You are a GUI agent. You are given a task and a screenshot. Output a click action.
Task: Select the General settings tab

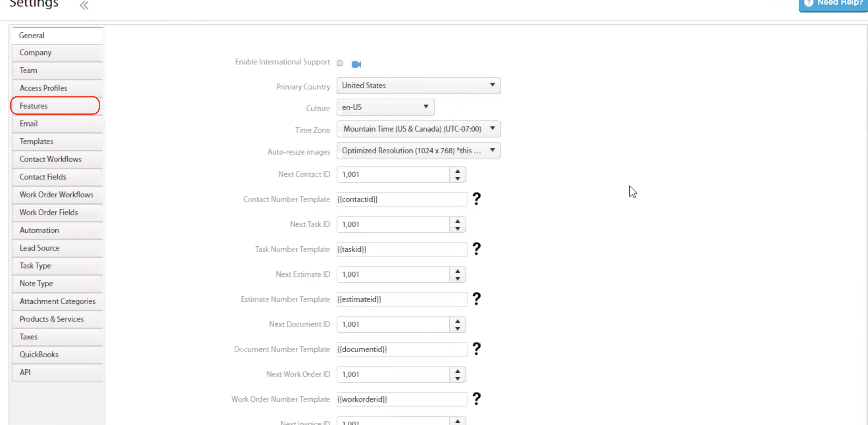(57, 36)
